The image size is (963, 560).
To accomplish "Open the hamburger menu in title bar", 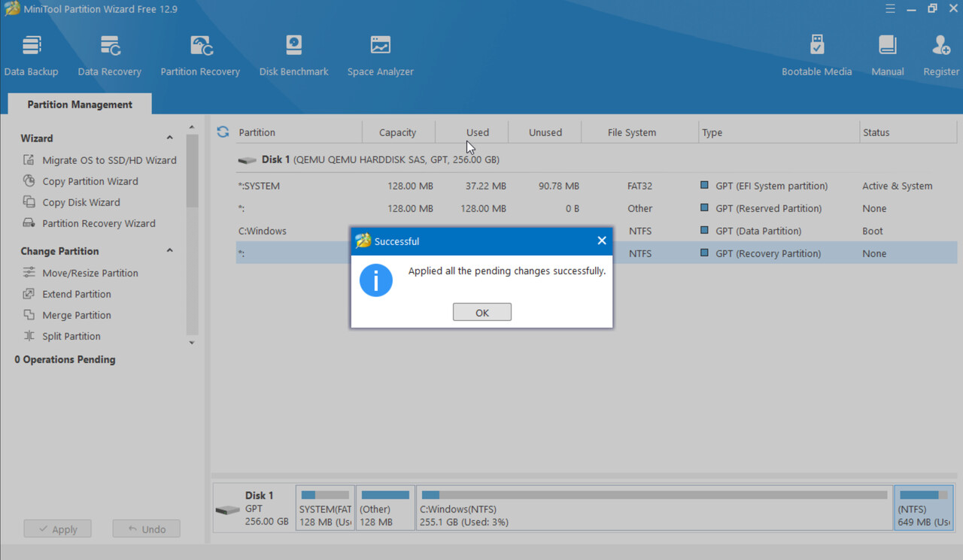I will click(890, 8).
